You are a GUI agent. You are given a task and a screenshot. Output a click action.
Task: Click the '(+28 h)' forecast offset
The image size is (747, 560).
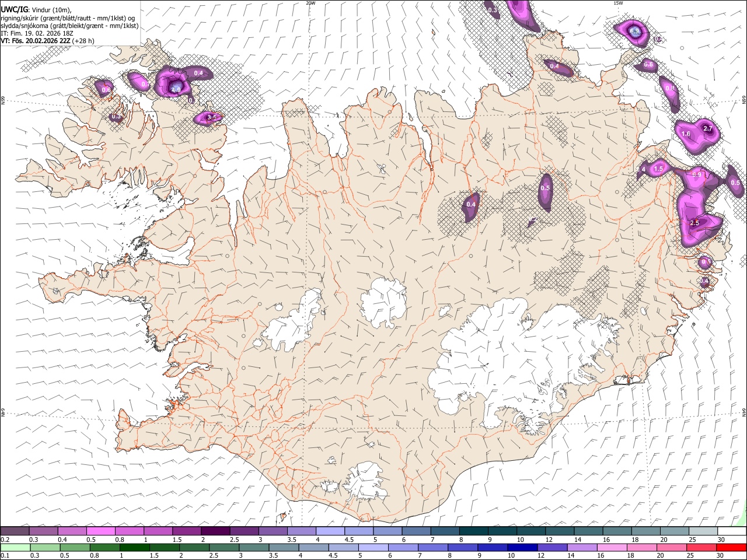click(83, 41)
